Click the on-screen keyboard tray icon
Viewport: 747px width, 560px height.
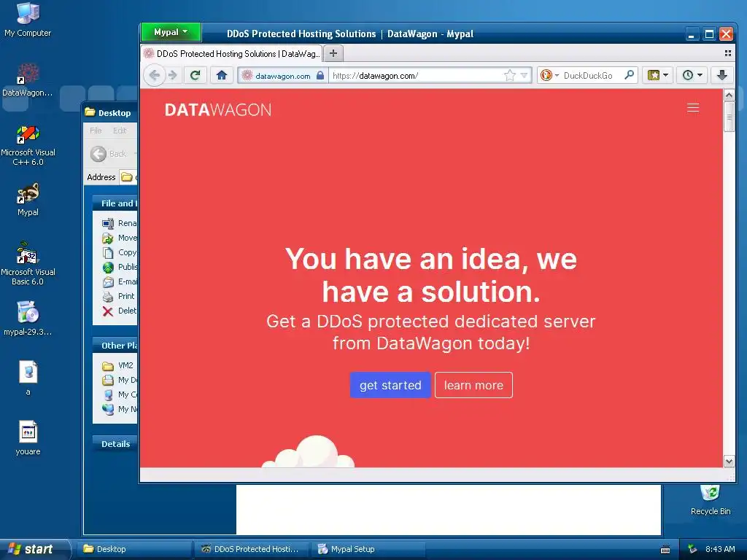665,550
